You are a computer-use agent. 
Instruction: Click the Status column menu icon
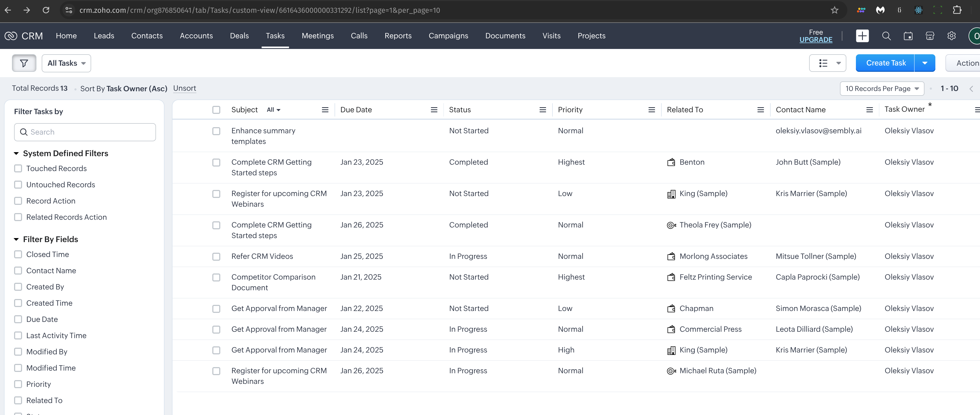(543, 110)
